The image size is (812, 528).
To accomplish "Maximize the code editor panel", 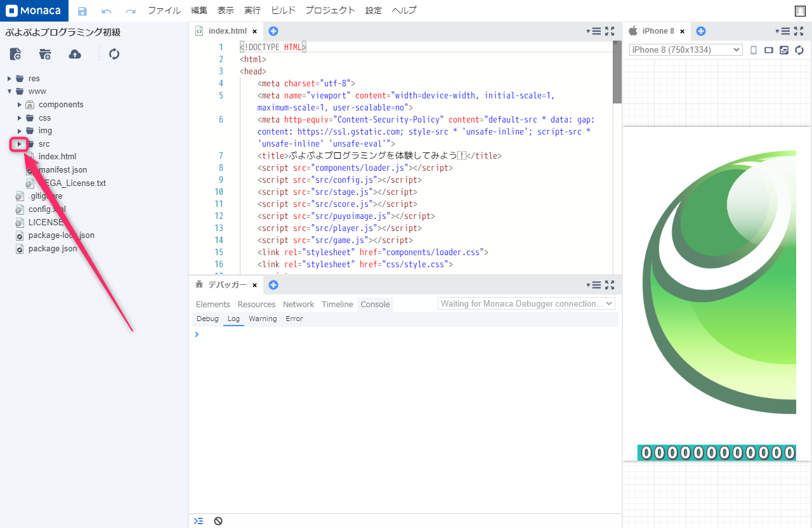I will click(x=610, y=31).
